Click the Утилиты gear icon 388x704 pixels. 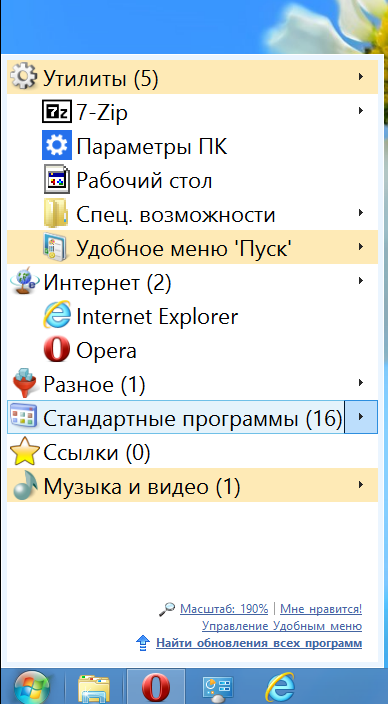[x=23, y=77]
